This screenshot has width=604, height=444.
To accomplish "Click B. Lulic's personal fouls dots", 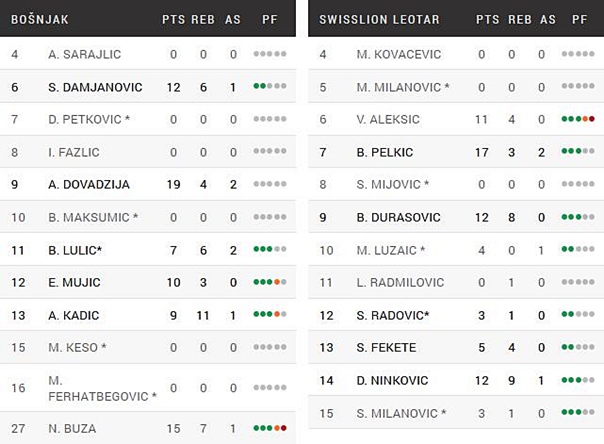I will (x=270, y=250).
